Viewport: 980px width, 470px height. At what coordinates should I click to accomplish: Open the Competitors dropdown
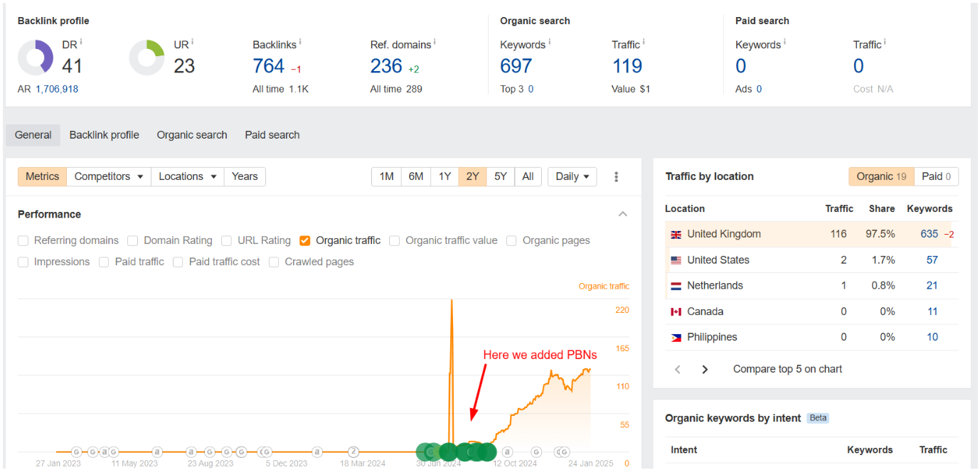point(109,177)
